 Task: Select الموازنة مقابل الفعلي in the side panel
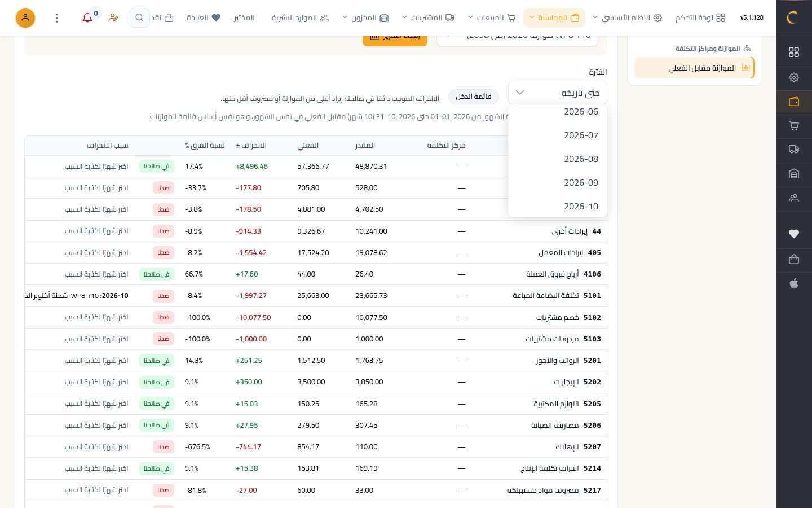point(695,68)
